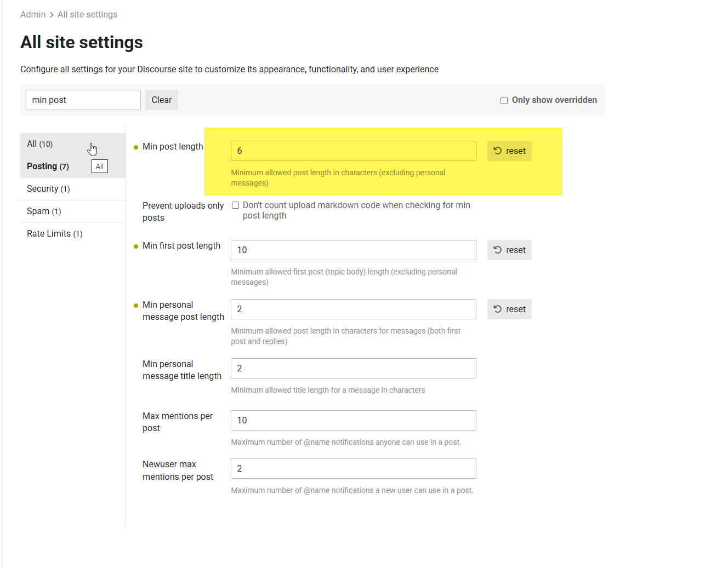Open the Posting (7) category
This screenshot has height=568, width=728.
click(48, 167)
